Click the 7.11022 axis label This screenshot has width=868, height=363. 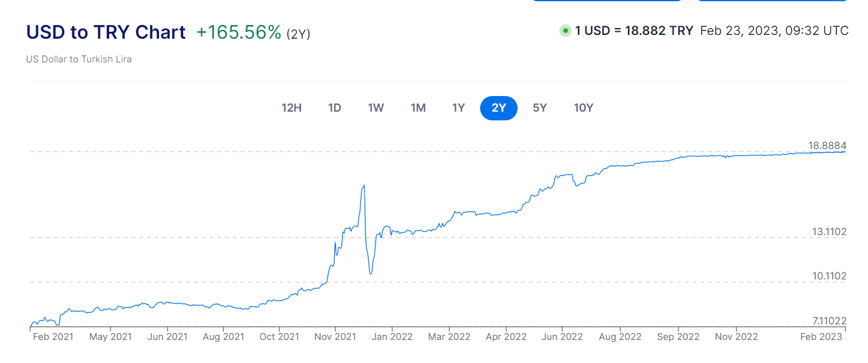(829, 321)
